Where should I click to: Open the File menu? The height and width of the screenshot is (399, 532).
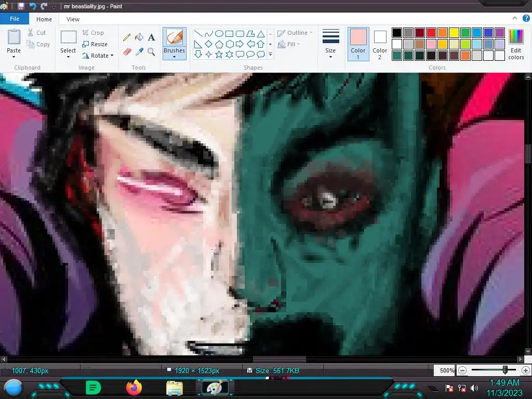[15, 19]
